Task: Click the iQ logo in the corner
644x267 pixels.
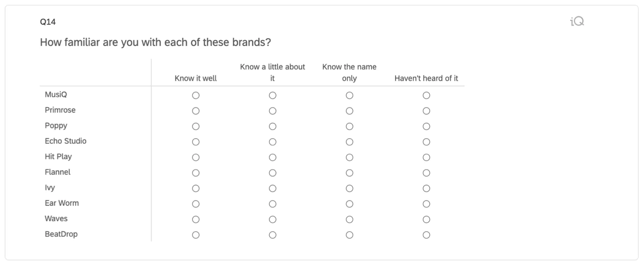Action: coord(576,21)
